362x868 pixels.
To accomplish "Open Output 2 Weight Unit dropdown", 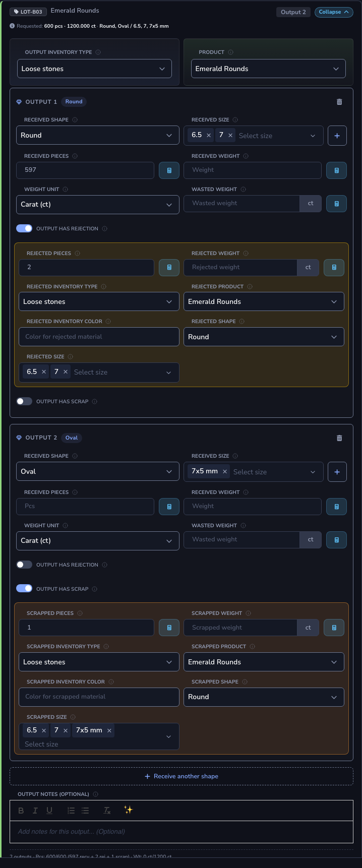I will point(98,541).
